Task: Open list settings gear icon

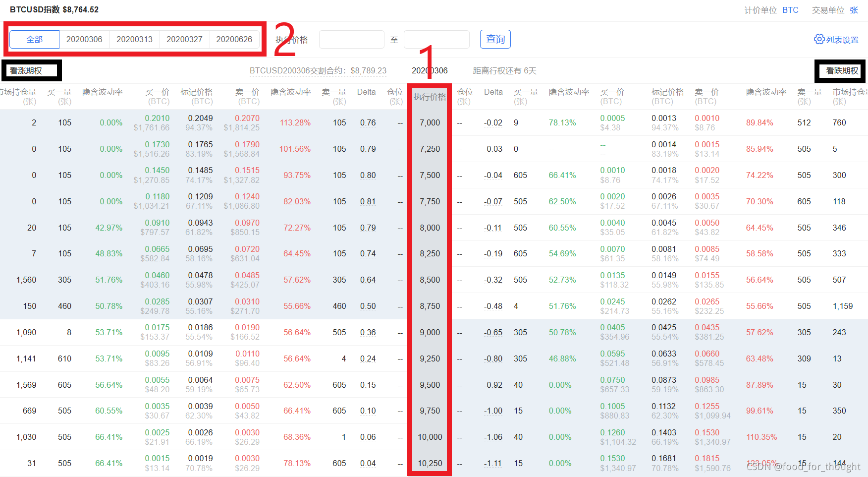Action: click(819, 39)
